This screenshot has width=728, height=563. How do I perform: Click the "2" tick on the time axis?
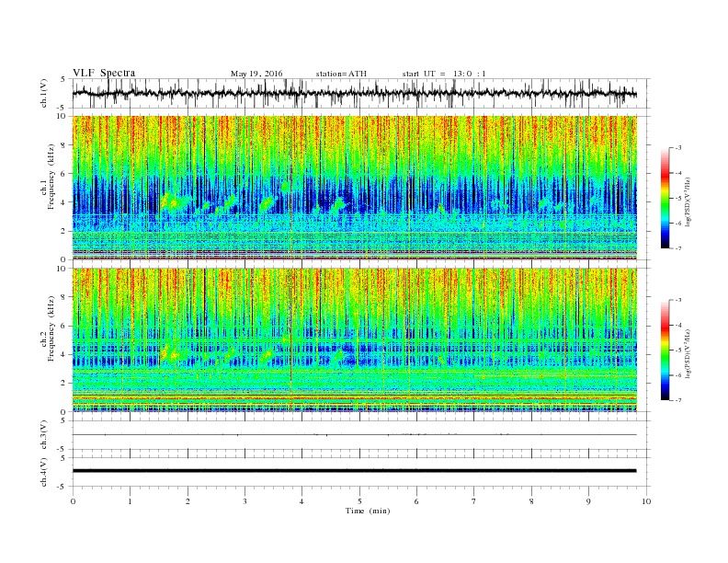tap(188, 501)
